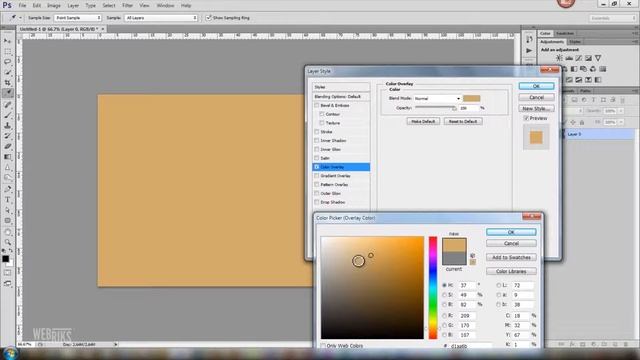Select the Lasso tool

(7, 62)
